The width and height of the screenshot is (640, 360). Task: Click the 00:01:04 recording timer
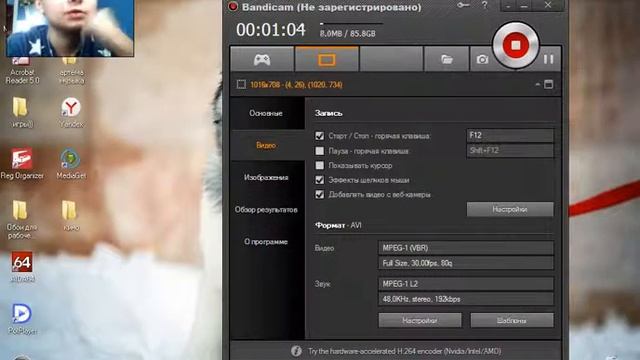click(271, 30)
